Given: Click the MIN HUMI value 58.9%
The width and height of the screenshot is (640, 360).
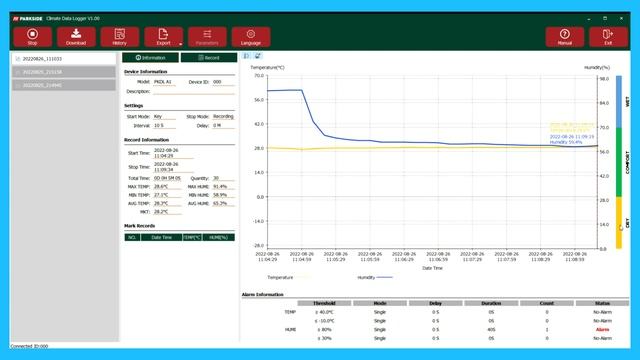Looking at the screenshot, I should click(224, 195).
